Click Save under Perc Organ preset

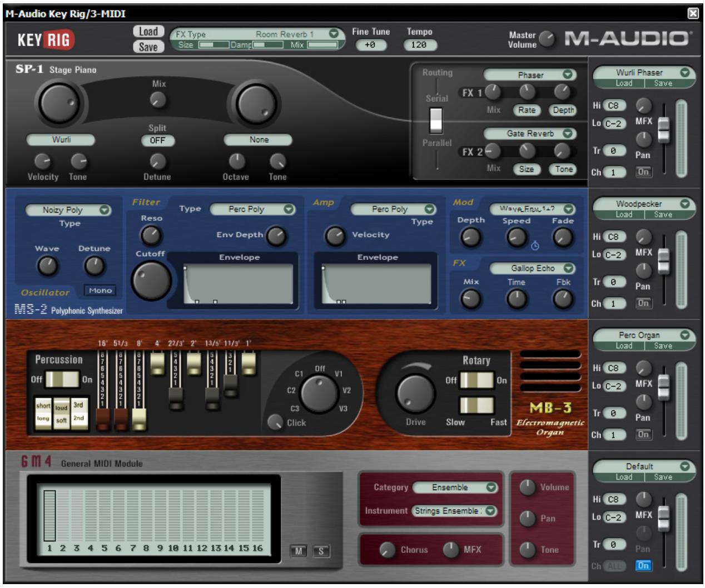[x=663, y=346]
